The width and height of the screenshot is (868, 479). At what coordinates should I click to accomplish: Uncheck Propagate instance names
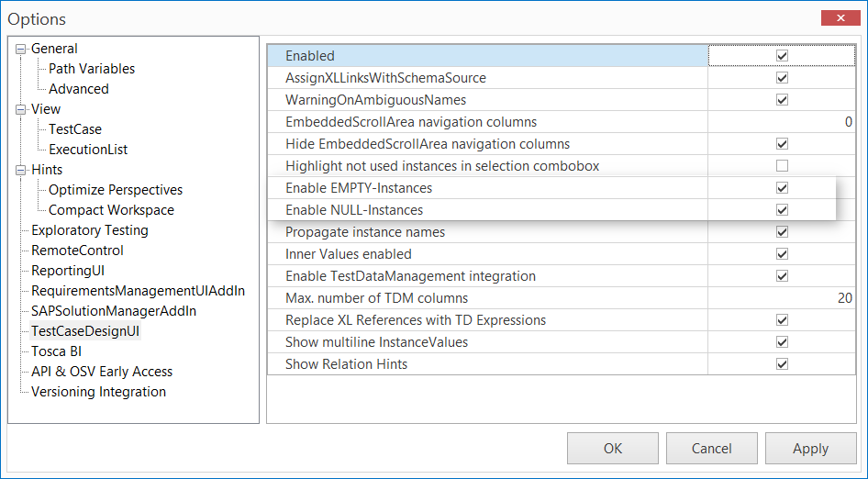[x=782, y=232]
